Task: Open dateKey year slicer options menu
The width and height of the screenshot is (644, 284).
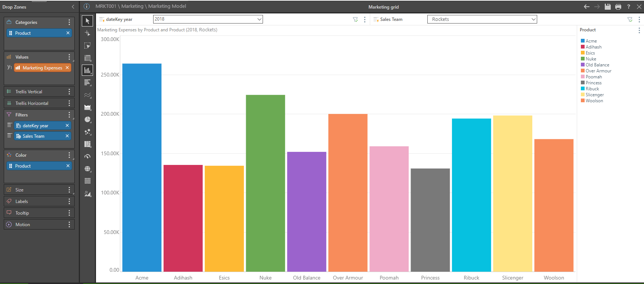Action: click(x=365, y=19)
